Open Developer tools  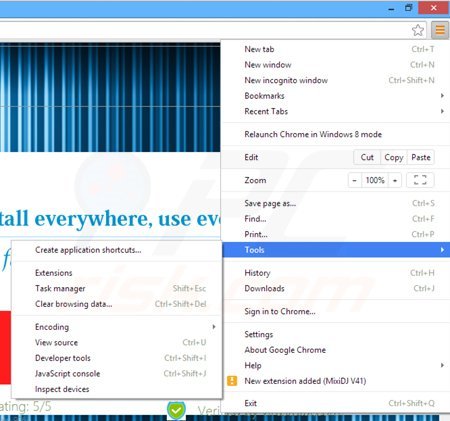[117, 358]
